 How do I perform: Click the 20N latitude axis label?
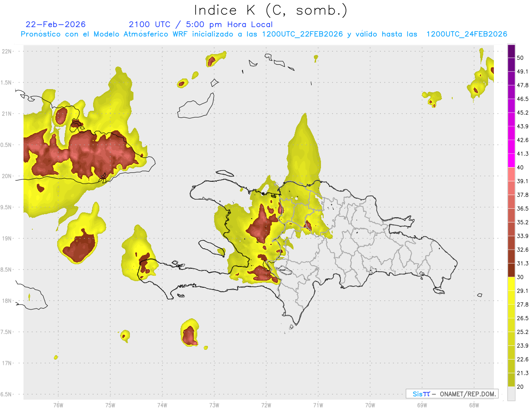point(8,176)
